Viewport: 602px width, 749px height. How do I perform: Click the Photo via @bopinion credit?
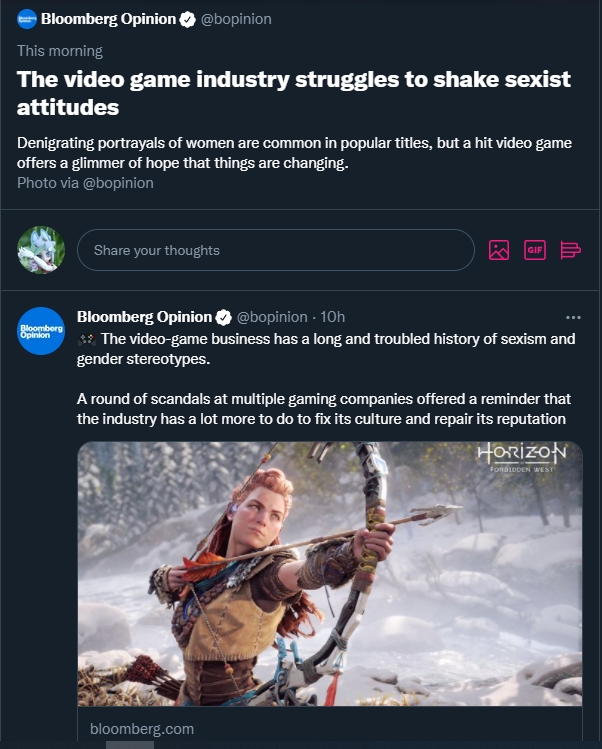tap(85, 183)
